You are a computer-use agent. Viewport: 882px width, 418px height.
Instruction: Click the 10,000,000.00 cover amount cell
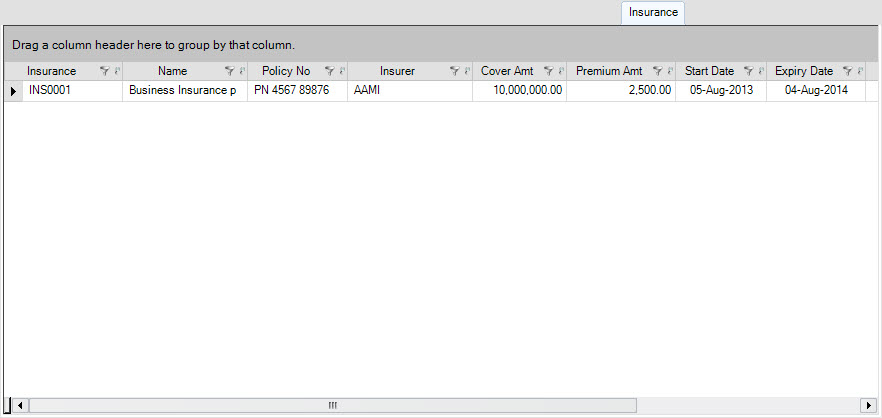(x=520, y=91)
